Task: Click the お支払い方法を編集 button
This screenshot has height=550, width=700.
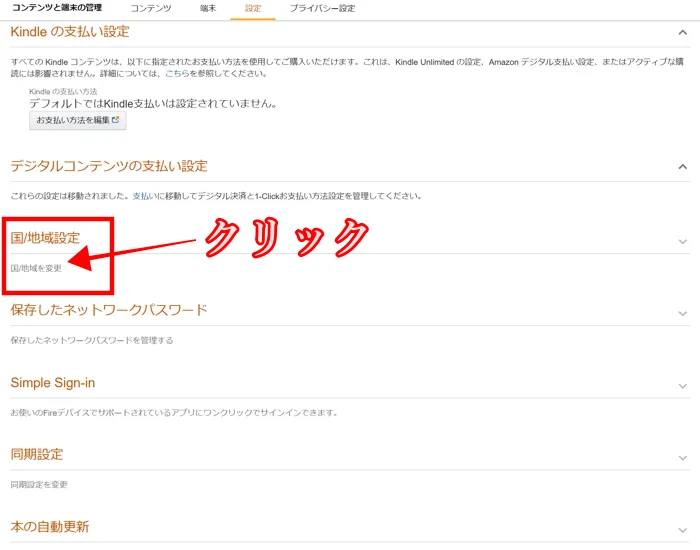Action: tap(78, 121)
